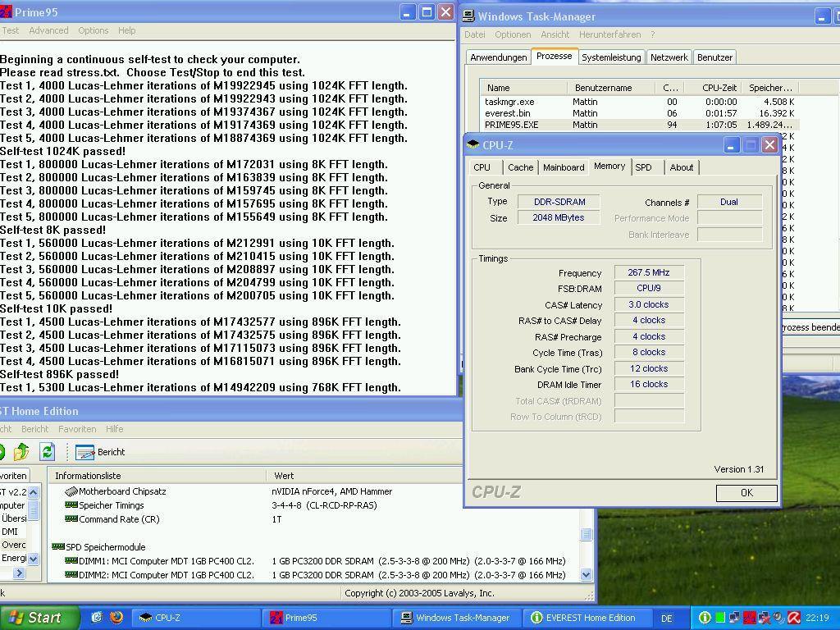Click the SPD Speichermodule memory icon

coord(58,546)
